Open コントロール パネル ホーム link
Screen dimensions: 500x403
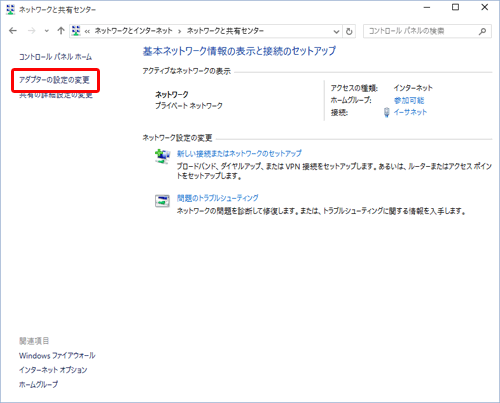(x=55, y=57)
